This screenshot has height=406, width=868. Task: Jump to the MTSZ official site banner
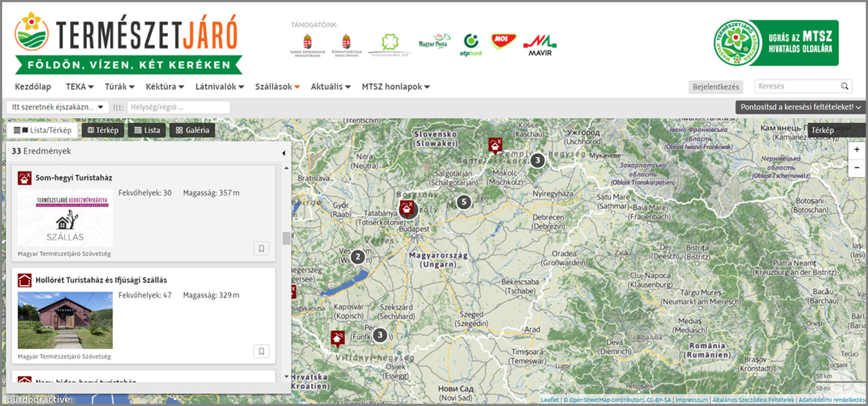pos(776,43)
